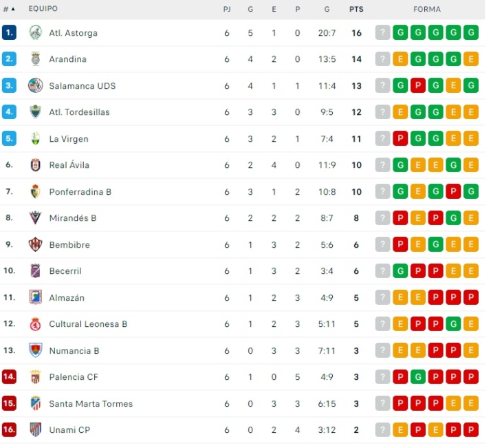491x448 pixels.
Task: Open the Ponferradina B team link
Action: click(80, 192)
